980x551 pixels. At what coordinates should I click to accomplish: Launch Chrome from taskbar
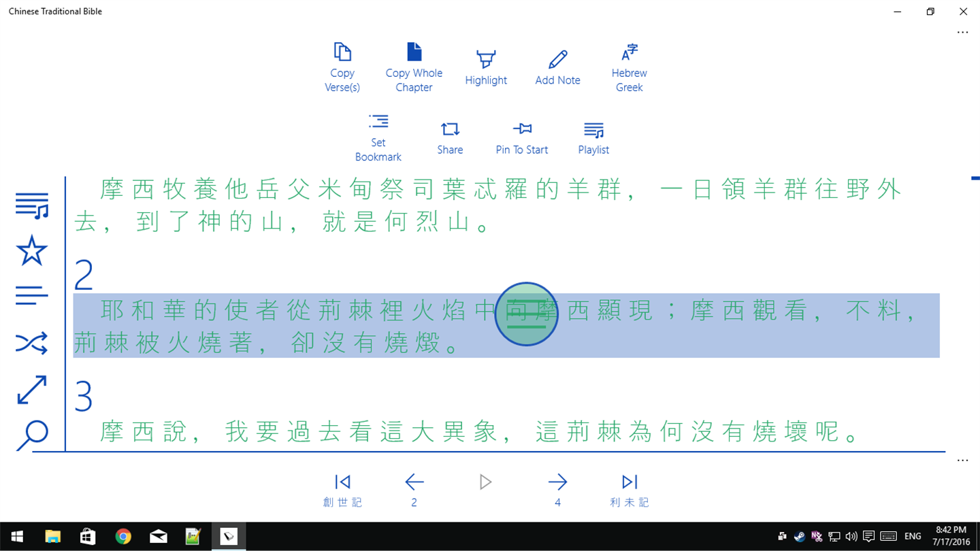123,537
